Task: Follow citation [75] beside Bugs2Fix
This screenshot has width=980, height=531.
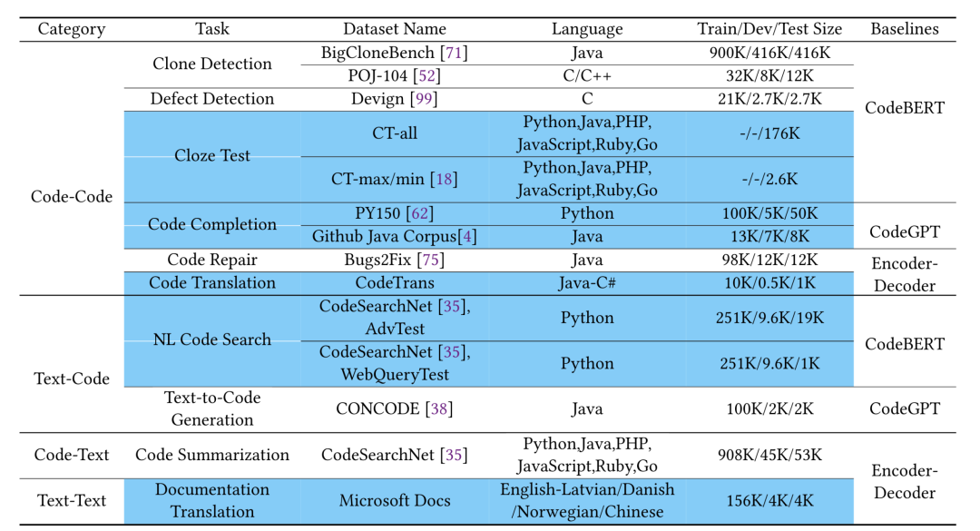Action: [430, 260]
